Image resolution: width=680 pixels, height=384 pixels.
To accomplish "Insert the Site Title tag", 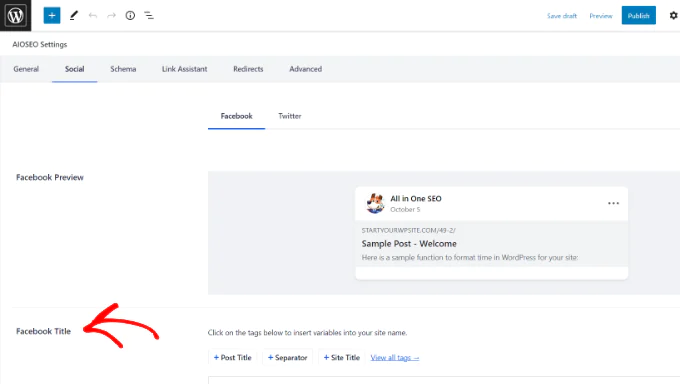I will 341,358.
